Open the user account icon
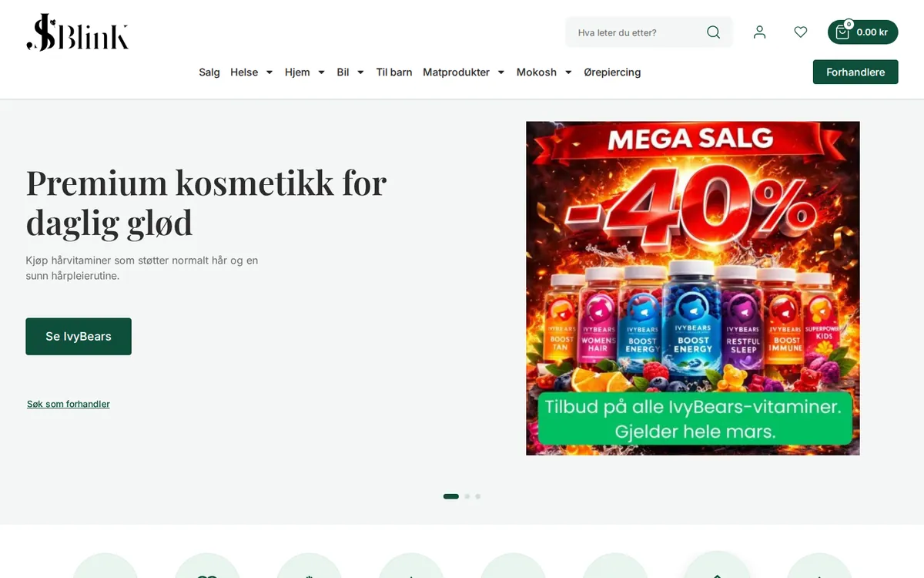This screenshot has height=578, width=924. coord(760,32)
